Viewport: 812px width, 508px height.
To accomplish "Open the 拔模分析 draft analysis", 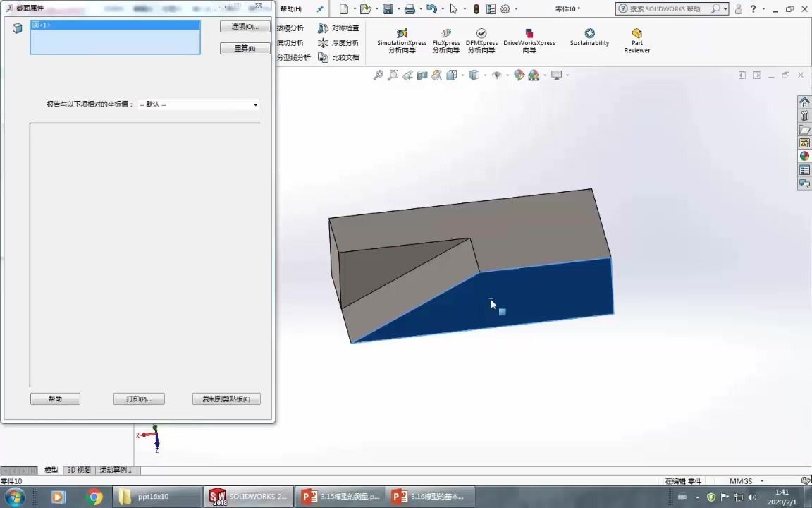I will click(290, 28).
